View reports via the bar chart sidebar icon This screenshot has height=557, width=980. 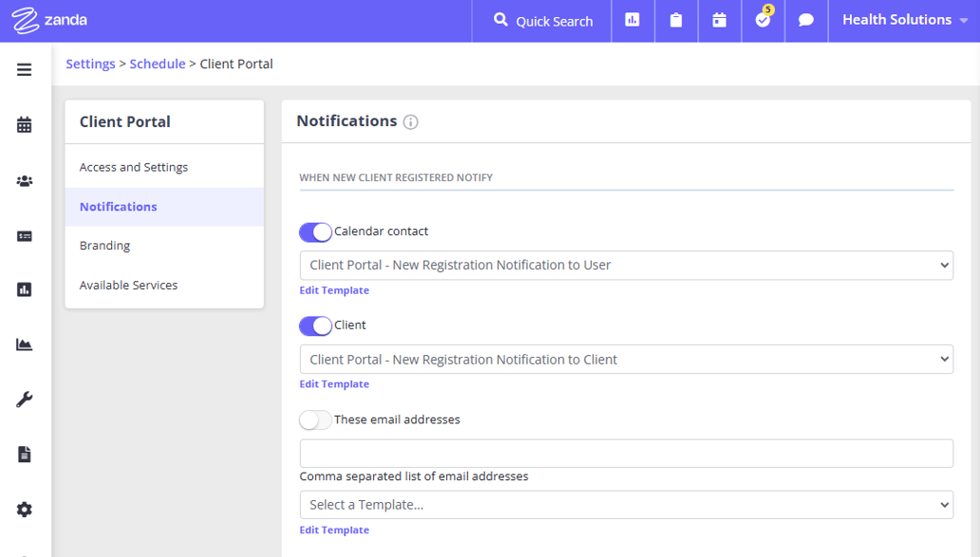click(x=24, y=289)
